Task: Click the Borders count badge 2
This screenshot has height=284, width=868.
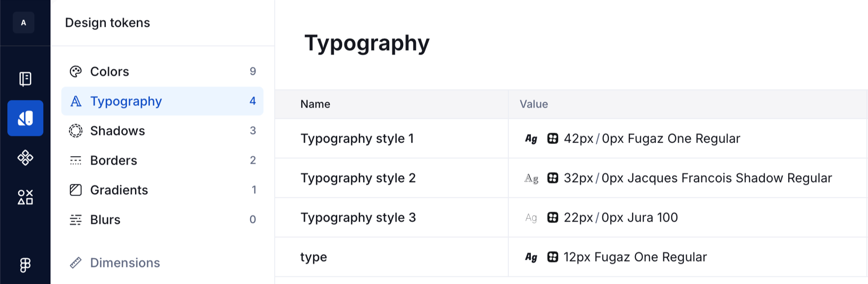Action: 253,160
